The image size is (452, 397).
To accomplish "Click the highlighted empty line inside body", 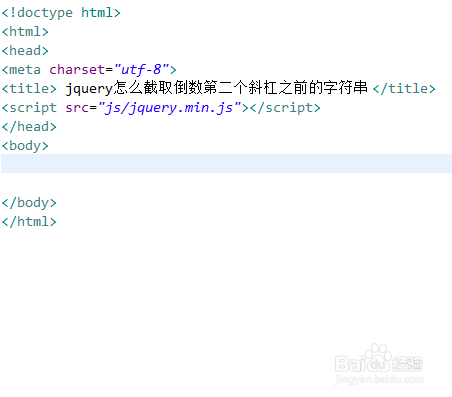I will [x=226, y=163].
